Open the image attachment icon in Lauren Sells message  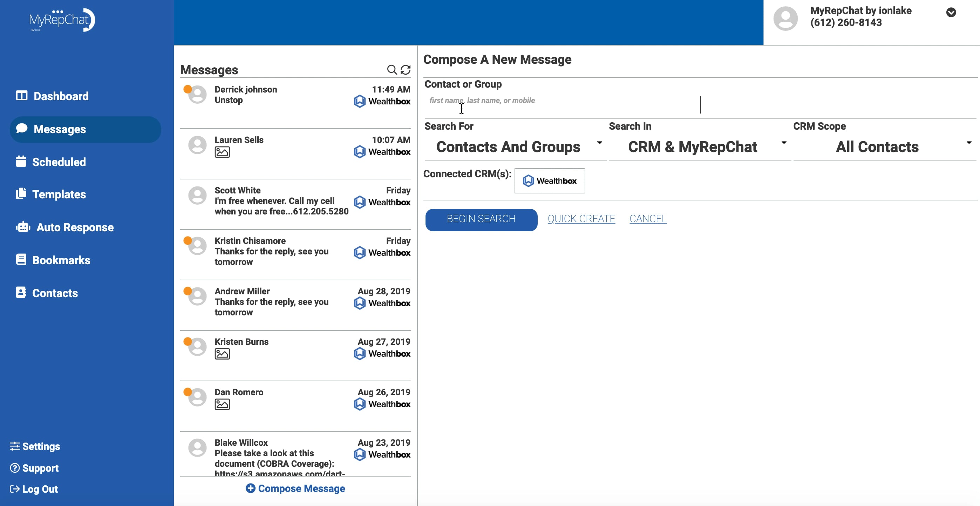click(x=222, y=152)
